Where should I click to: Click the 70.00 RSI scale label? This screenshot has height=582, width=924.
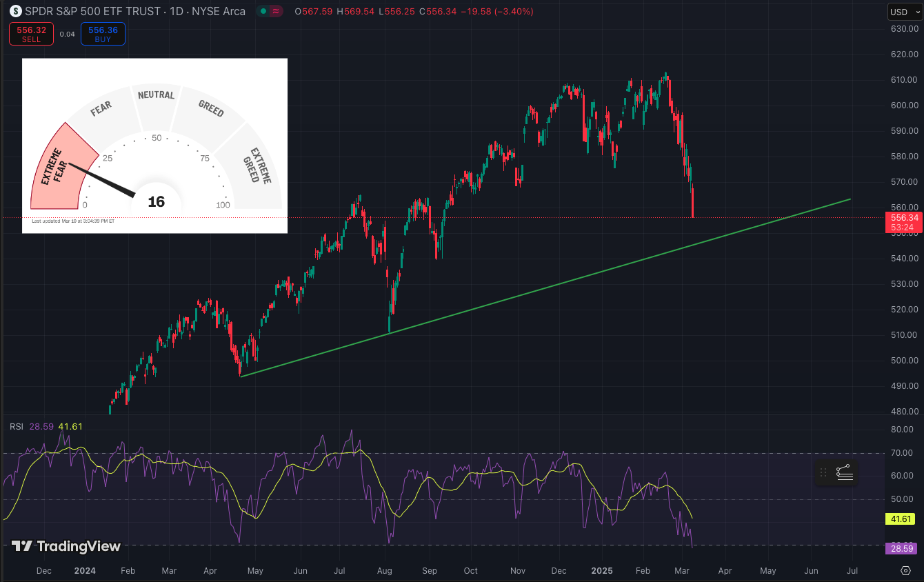click(902, 453)
